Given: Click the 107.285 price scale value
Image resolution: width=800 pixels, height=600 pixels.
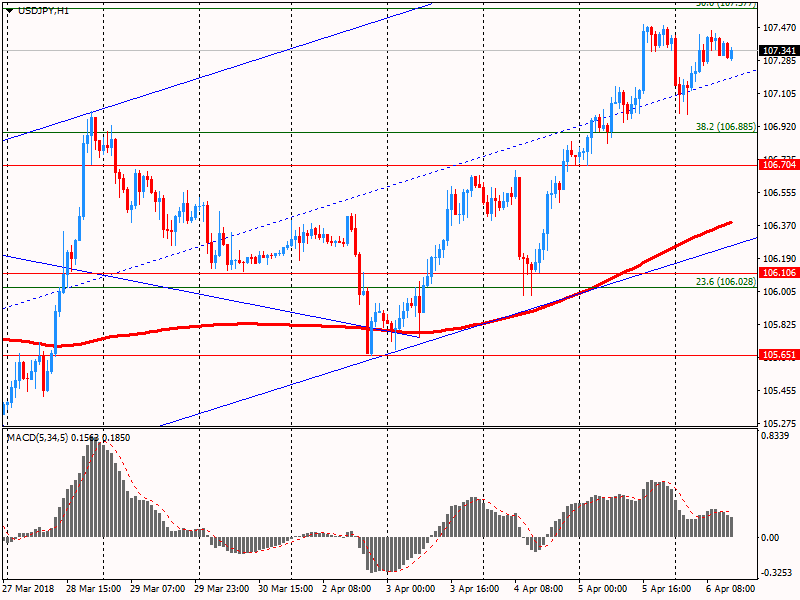Looking at the screenshot, I should click(x=779, y=61).
